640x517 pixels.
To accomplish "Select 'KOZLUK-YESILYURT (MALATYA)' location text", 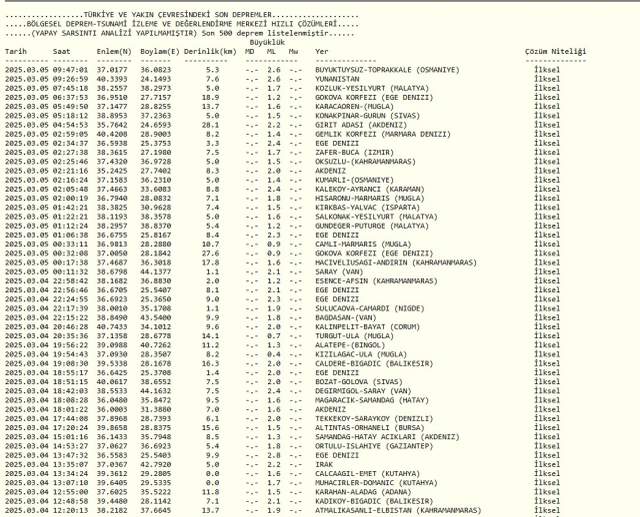I will 372,88.
